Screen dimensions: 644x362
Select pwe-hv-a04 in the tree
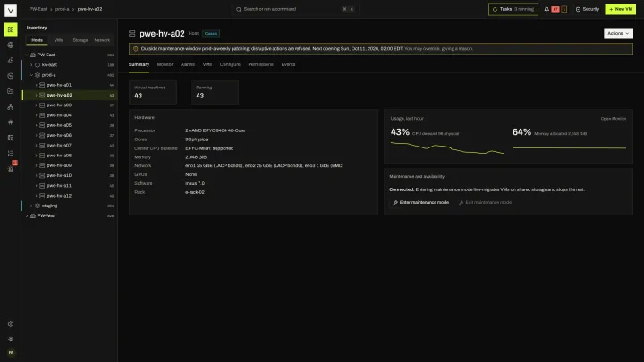click(70, 115)
